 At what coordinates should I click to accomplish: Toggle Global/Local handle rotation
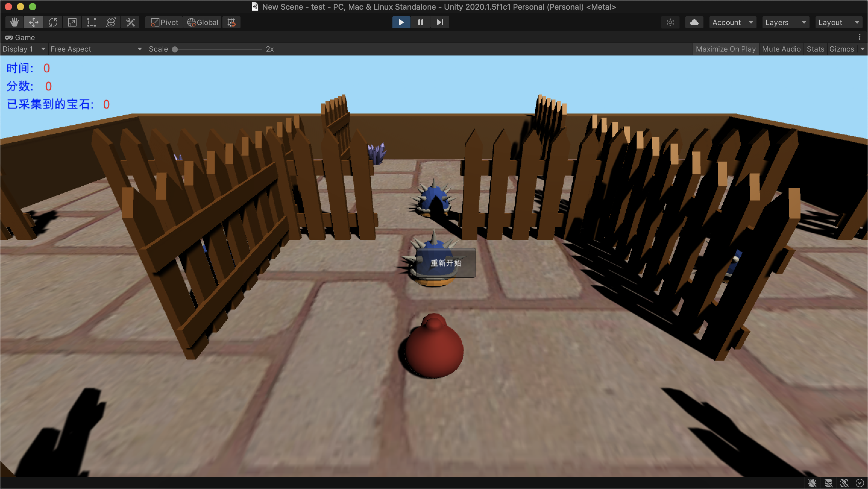tap(203, 22)
